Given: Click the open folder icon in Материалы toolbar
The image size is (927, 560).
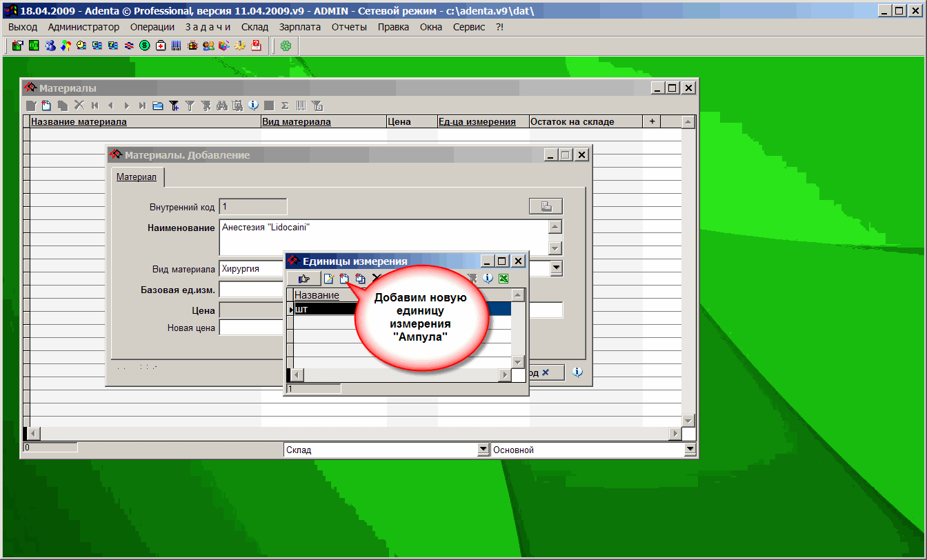Looking at the screenshot, I should (158, 106).
